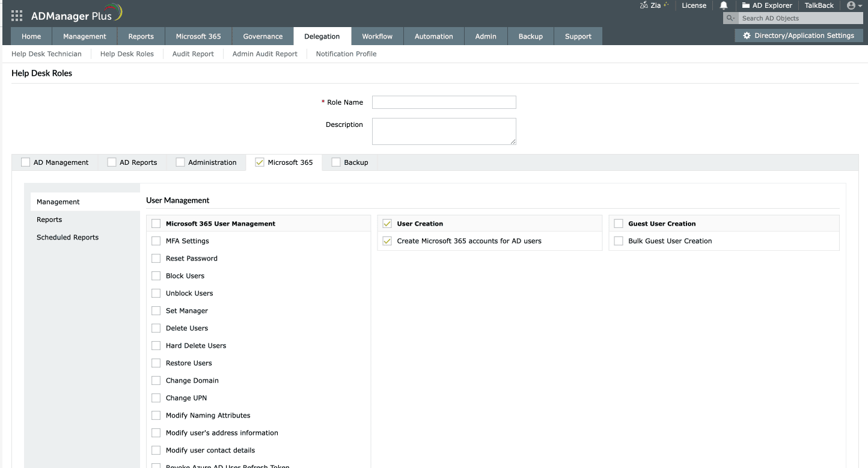The image size is (868, 468).
Task: Open the Zia assistant icon
Action: click(x=644, y=5)
